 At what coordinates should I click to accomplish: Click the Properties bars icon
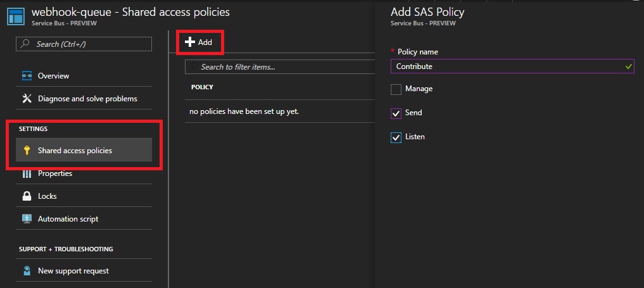(27, 173)
